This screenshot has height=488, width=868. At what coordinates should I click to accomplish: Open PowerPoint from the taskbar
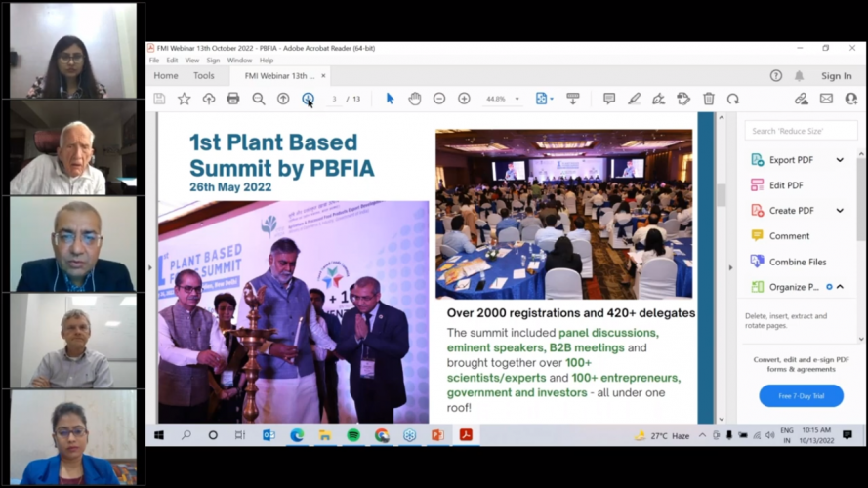[x=437, y=435]
